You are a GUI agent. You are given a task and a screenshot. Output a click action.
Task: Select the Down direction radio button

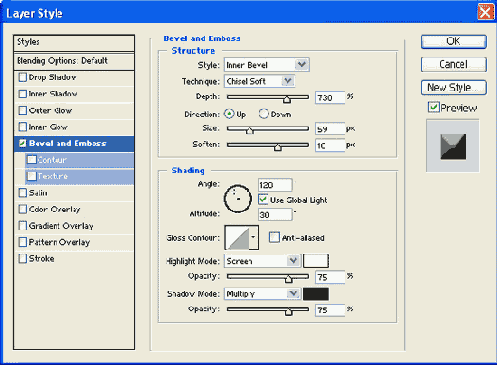[x=263, y=114]
